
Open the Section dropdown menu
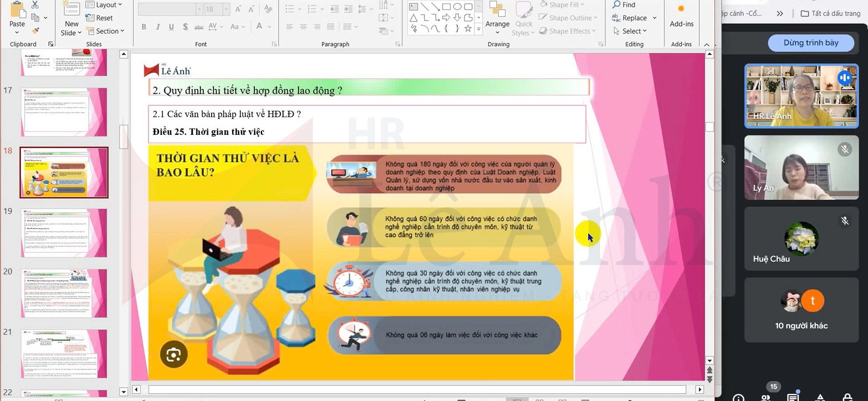(106, 31)
